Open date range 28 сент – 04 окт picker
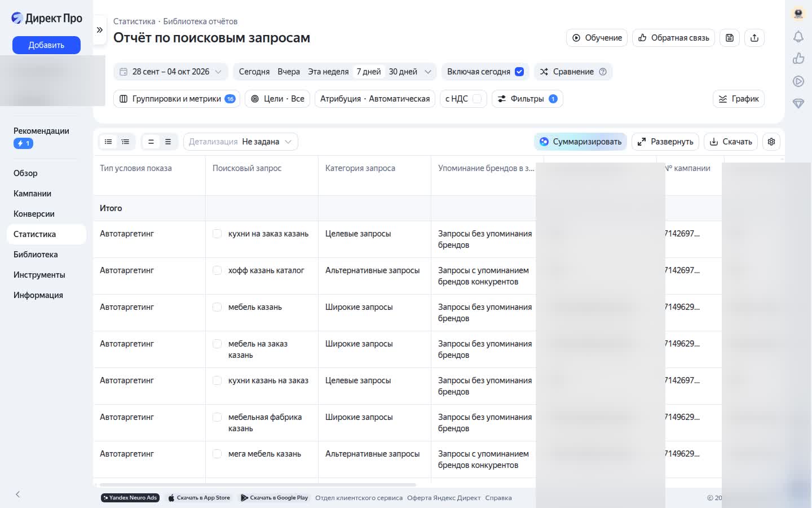Screen dimensions: 812x508 171,72
